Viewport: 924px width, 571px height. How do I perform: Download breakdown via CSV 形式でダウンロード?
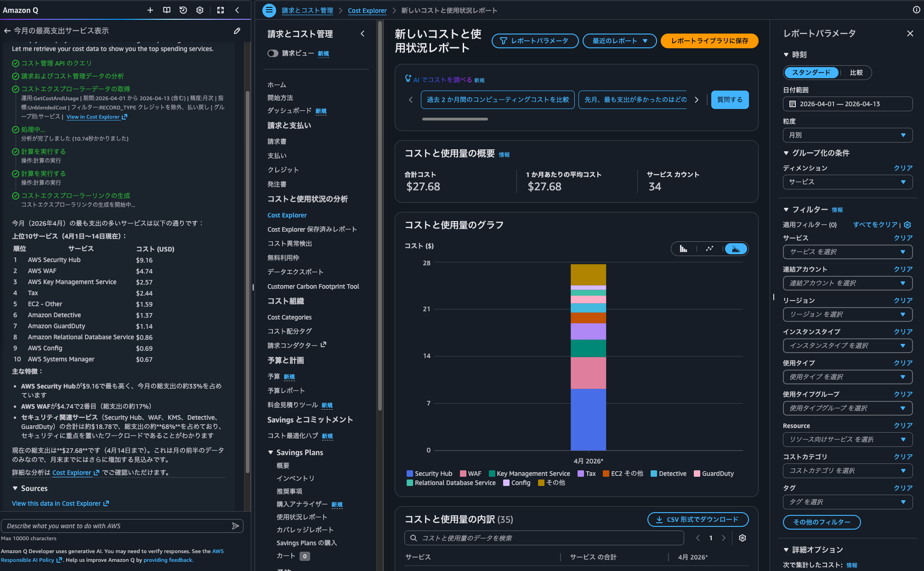[697, 520]
